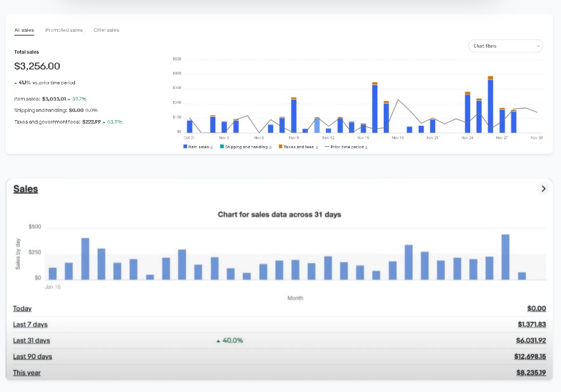
Task: Open the Last 7 days link
Action: tap(30, 325)
